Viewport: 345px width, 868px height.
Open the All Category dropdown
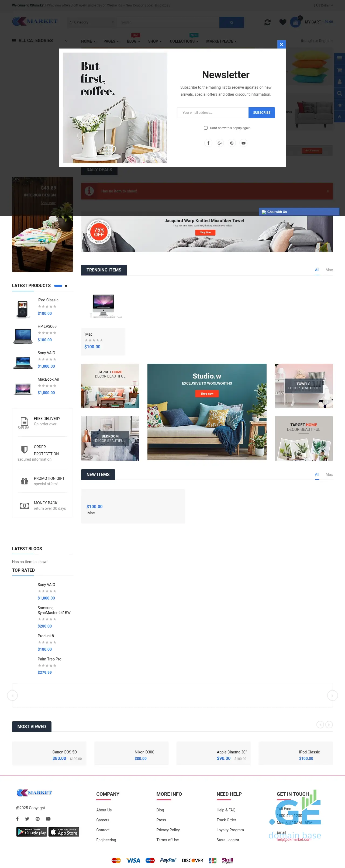pyautogui.click(x=91, y=23)
